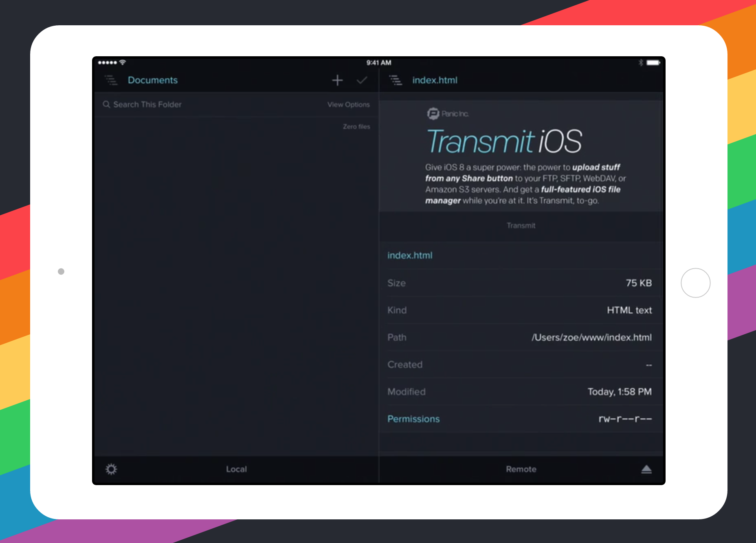Open the sort options icon beside index.html
This screenshot has width=756, height=543.
394,80
